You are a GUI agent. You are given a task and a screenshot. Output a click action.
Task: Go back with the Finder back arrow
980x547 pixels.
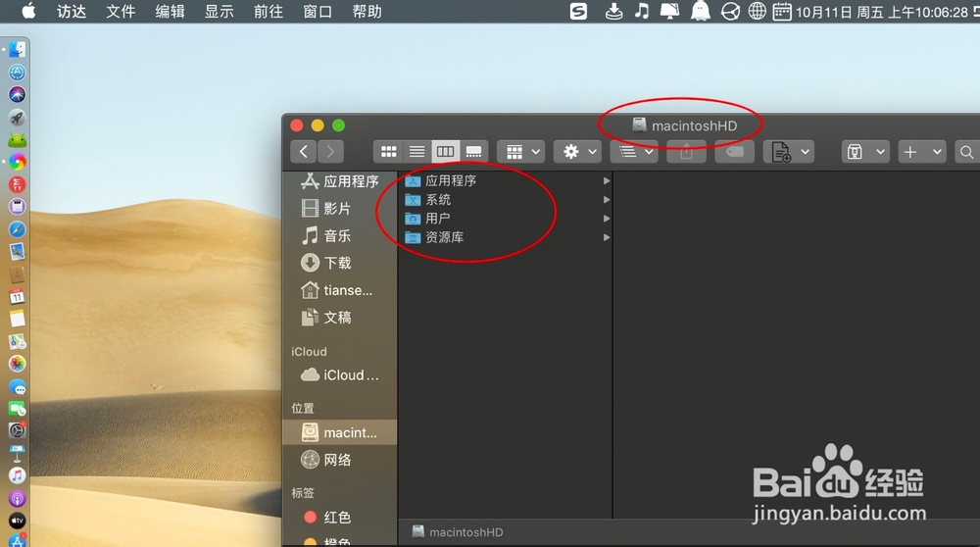point(304,151)
